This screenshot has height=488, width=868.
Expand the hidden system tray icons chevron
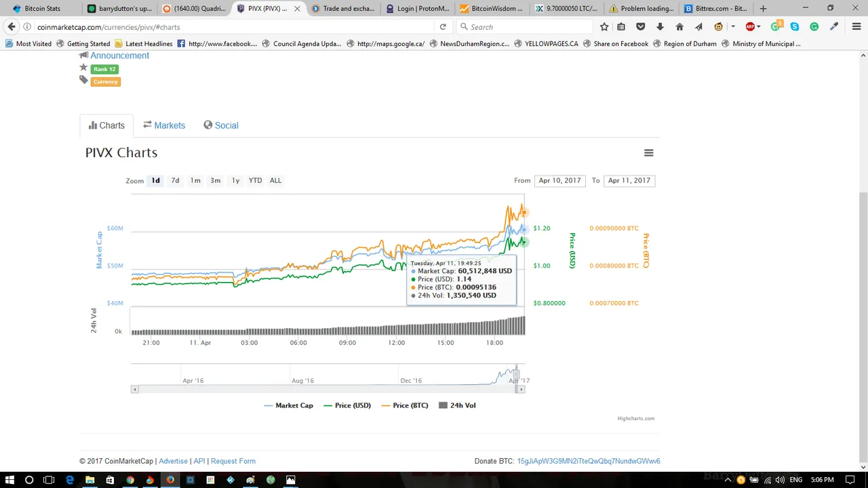(x=729, y=480)
